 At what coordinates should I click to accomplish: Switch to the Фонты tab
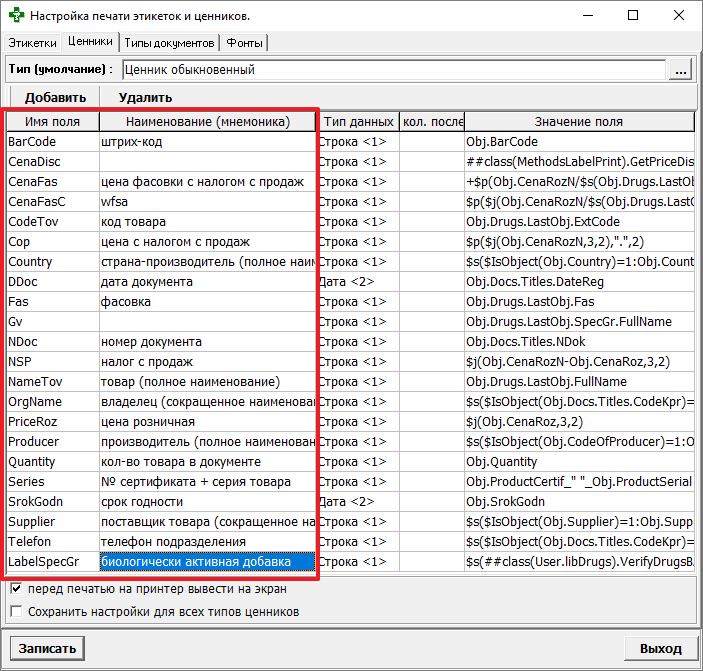click(x=245, y=43)
